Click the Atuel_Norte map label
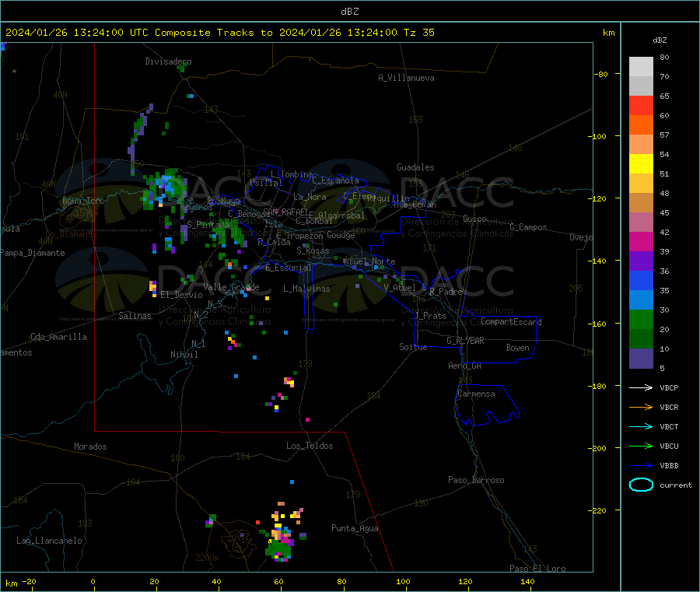 point(369,261)
